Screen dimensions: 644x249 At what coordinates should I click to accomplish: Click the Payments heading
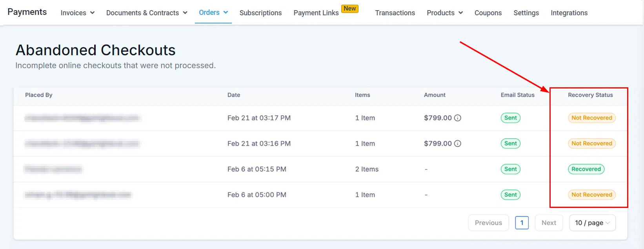[x=27, y=12]
